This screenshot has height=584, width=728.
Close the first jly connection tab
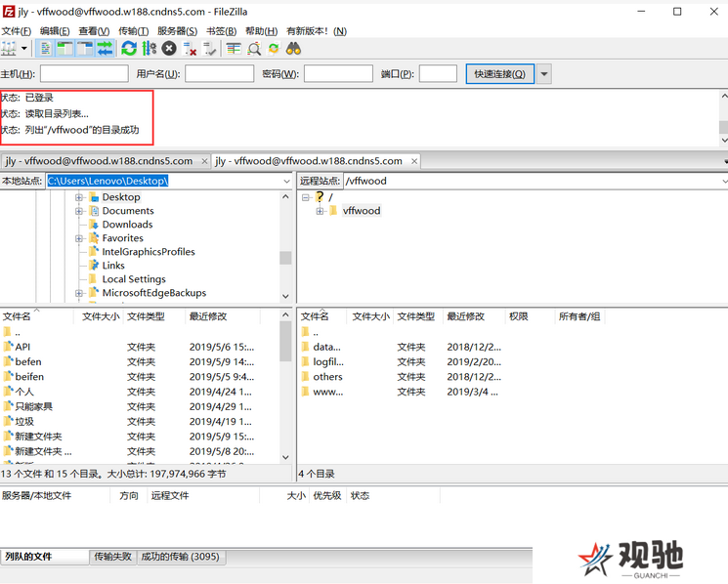(204, 161)
